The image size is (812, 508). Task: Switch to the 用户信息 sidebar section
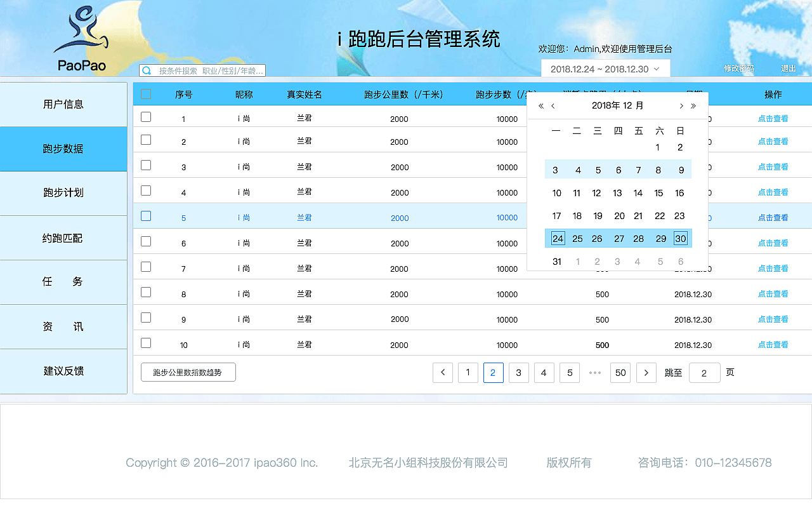63,104
